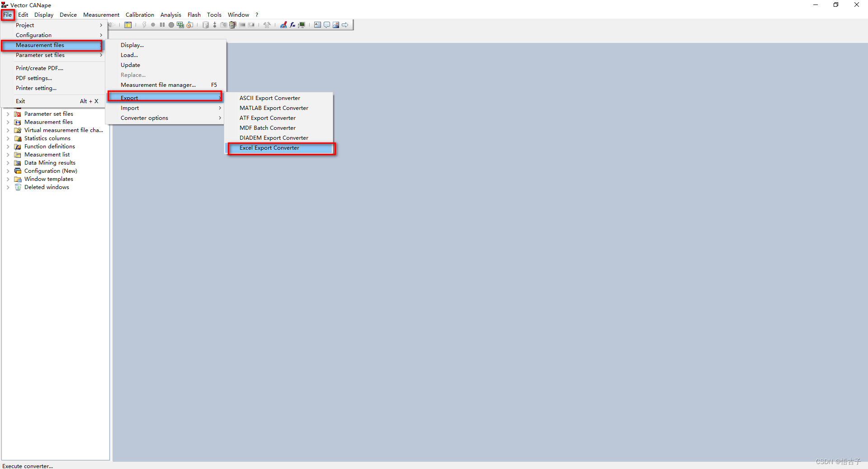
Task: Click the Data Mining results folder icon
Action: 18,163
